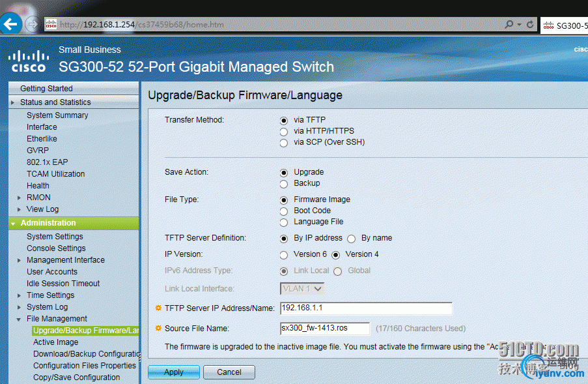Expand Status and Statistics section arrow
This screenshot has width=588, height=384.
pyautogui.click(x=13, y=102)
